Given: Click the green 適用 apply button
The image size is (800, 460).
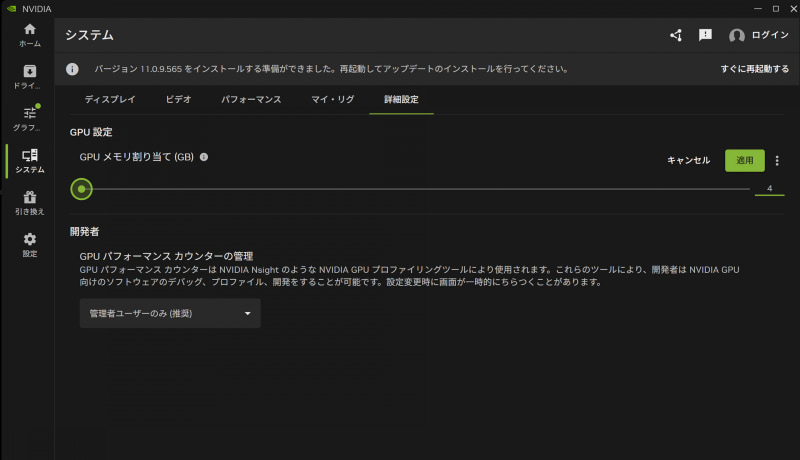Looking at the screenshot, I should [x=744, y=161].
